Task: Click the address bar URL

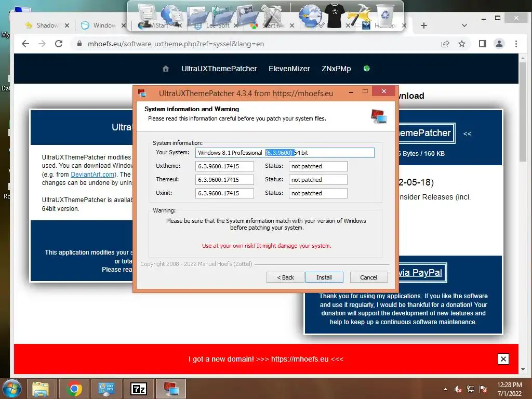Action: (176, 44)
